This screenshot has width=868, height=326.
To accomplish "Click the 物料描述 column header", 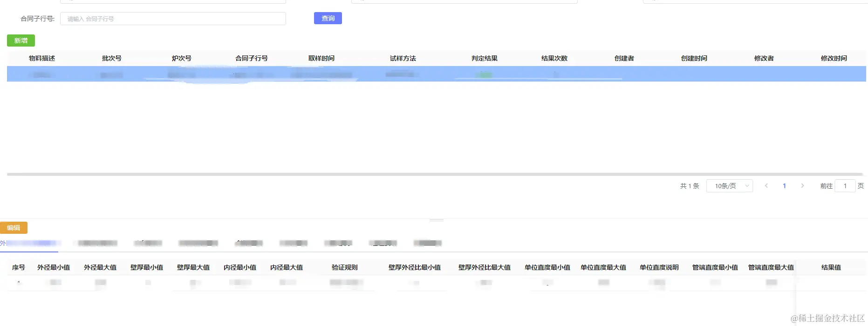I will pos(42,58).
